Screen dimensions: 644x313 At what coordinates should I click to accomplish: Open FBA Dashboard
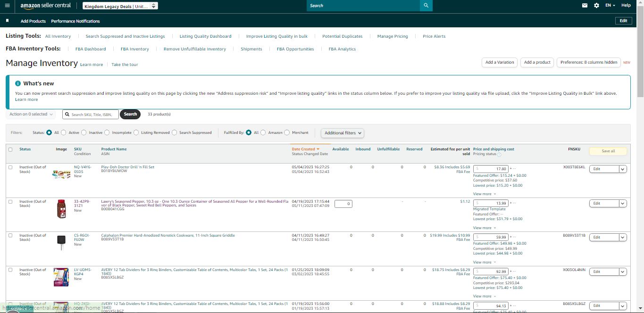point(91,49)
